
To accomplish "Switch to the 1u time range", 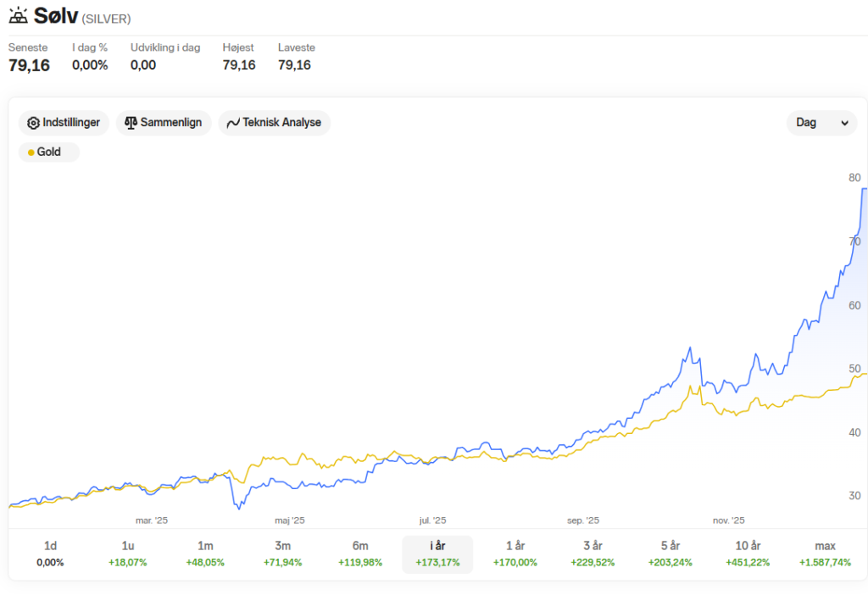I will click(x=128, y=554).
